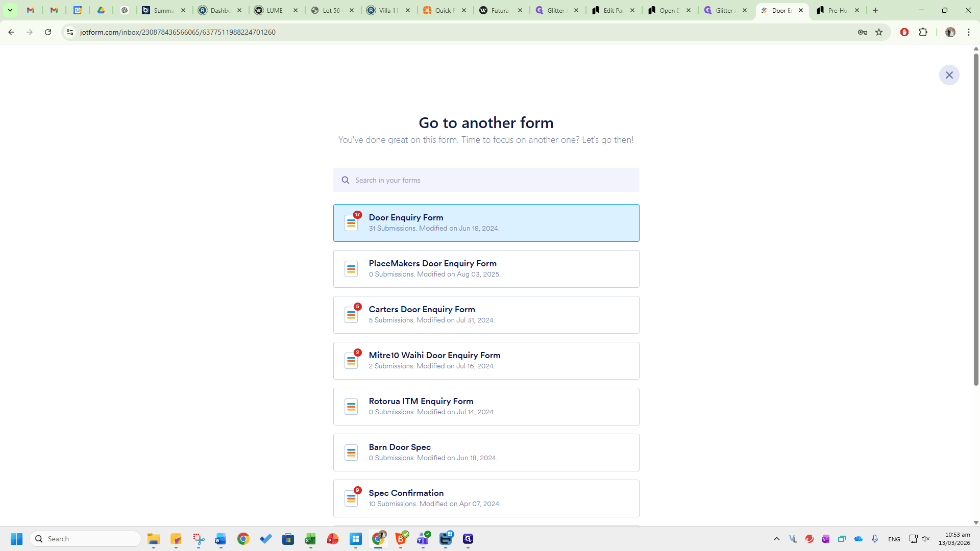
Task: Click the red Opera-style extension icon
Action: point(904,32)
